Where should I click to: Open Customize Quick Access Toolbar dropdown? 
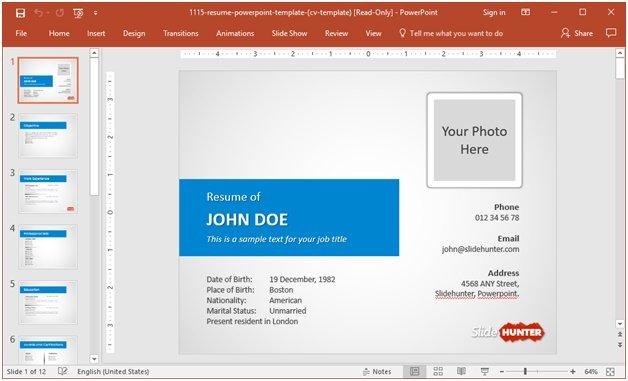coord(95,13)
